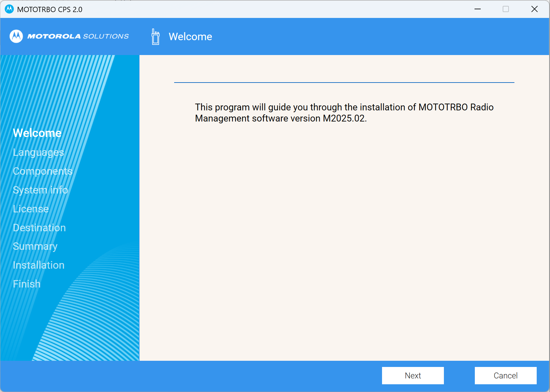Select the Summary step
Image resolution: width=550 pixels, height=392 pixels.
click(35, 246)
